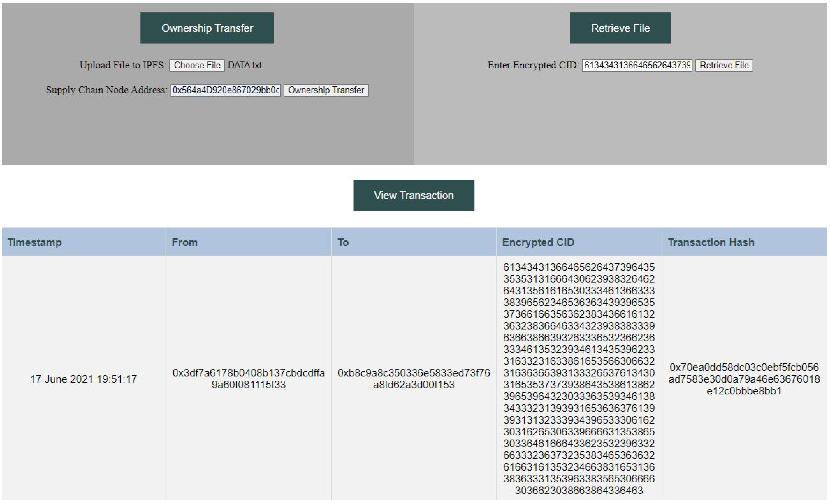Click the transaction hash starting 0x70ea0dd58
This screenshot has height=504, width=830.
pyautogui.click(x=744, y=379)
